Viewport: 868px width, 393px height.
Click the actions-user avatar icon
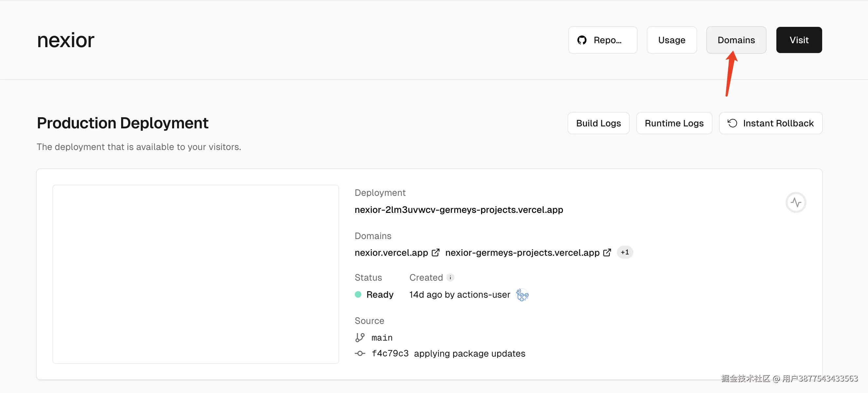click(522, 295)
